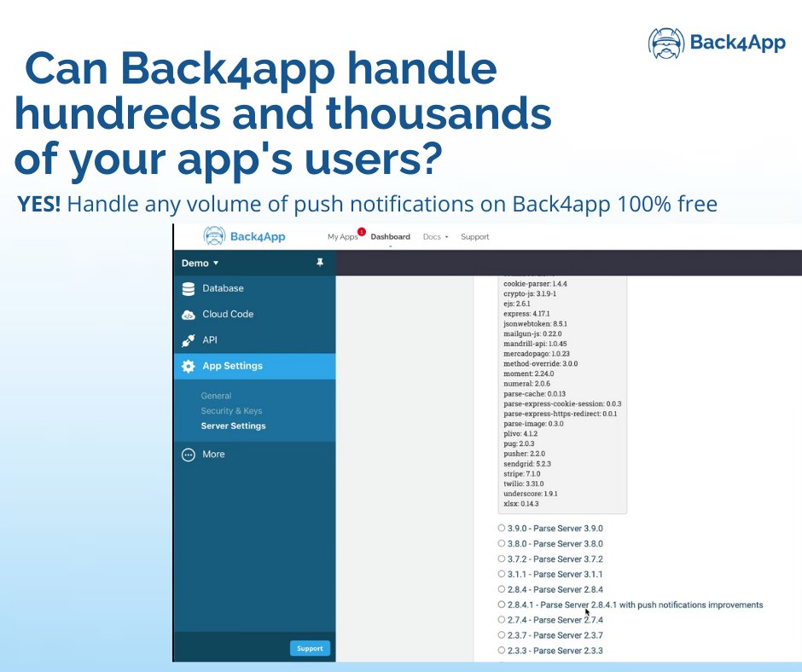
Task: Click the pug: 2.0.3 entry
Action: click(x=519, y=443)
